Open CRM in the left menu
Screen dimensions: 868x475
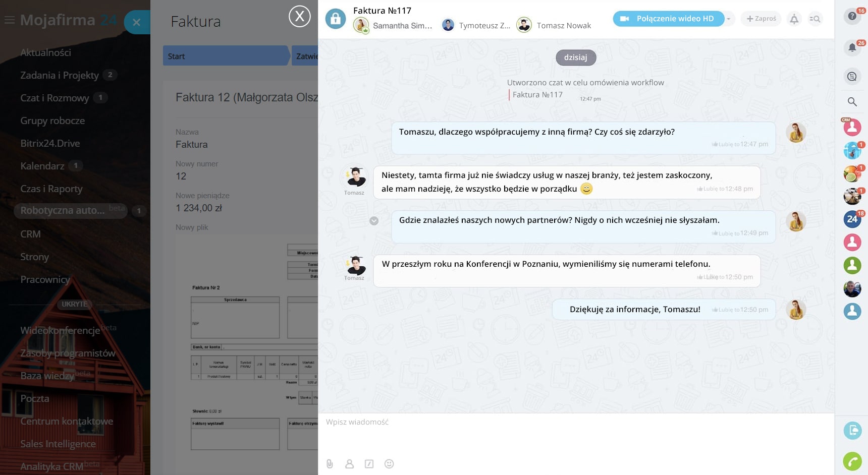(30, 234)
